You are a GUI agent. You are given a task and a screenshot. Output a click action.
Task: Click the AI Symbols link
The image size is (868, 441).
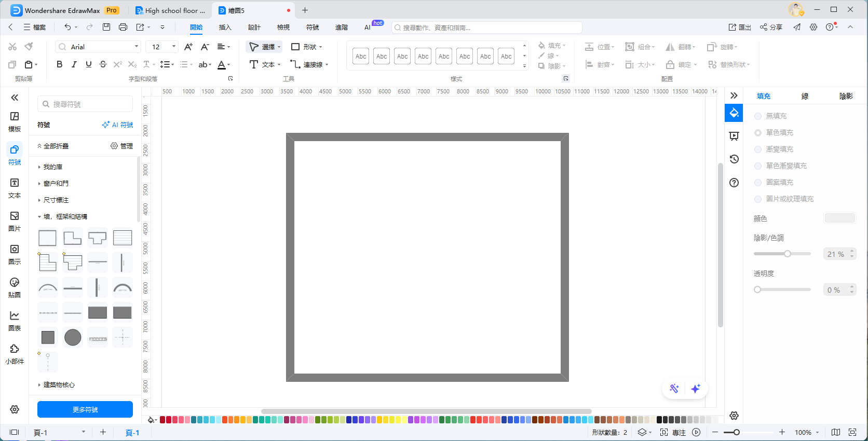pyautogui.click(x=118, y=125)
